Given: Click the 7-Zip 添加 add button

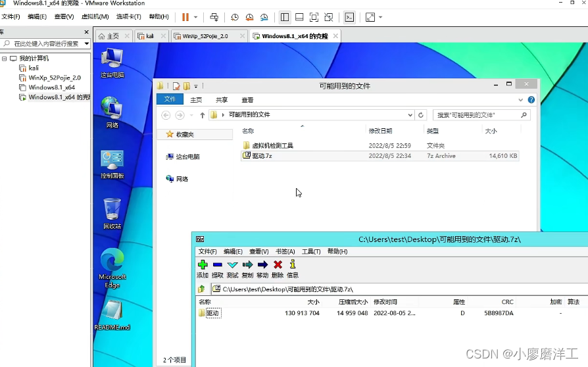Looking at the screenshot, I should [x=203, y=269].
